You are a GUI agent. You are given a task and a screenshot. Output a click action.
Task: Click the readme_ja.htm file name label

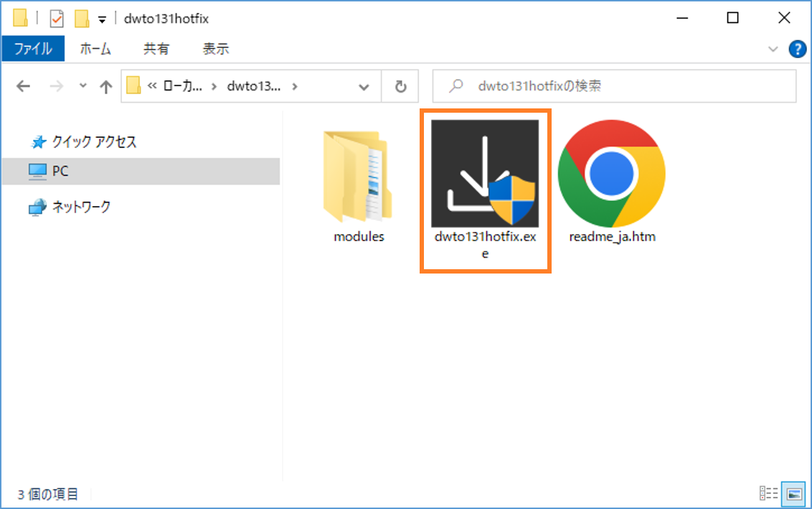612,237
